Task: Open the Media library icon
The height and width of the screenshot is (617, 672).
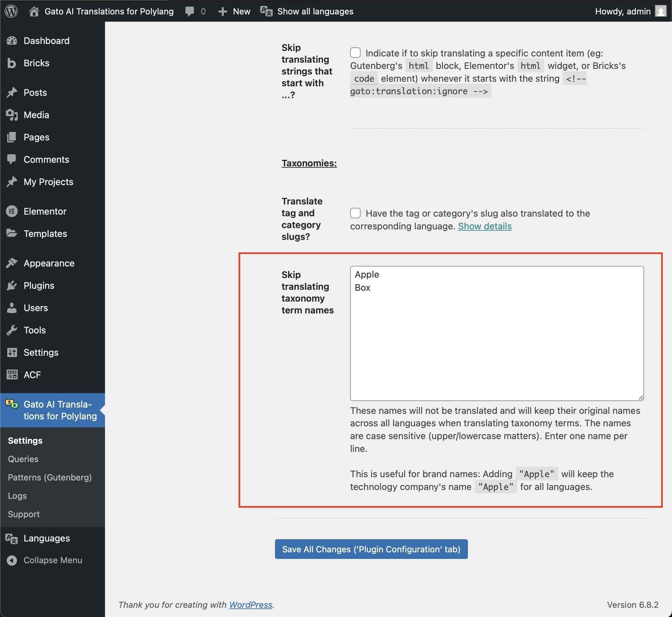Action: (x=12, y=115)
